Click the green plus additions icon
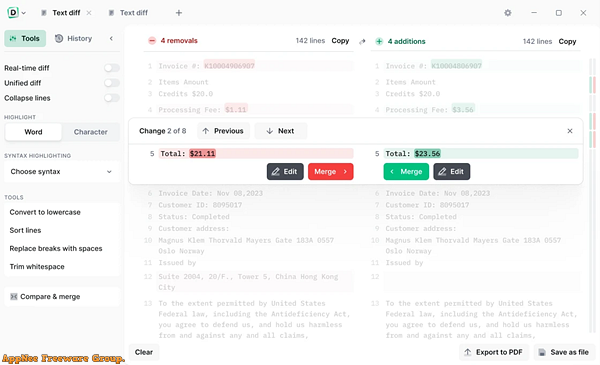Viewport: 600px width, 365px height. pos(379,41)
